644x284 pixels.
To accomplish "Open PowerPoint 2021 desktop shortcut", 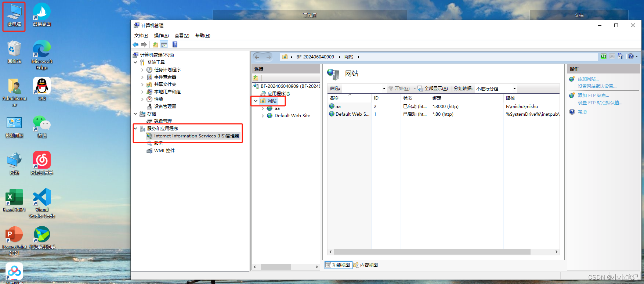I will 14,241.
